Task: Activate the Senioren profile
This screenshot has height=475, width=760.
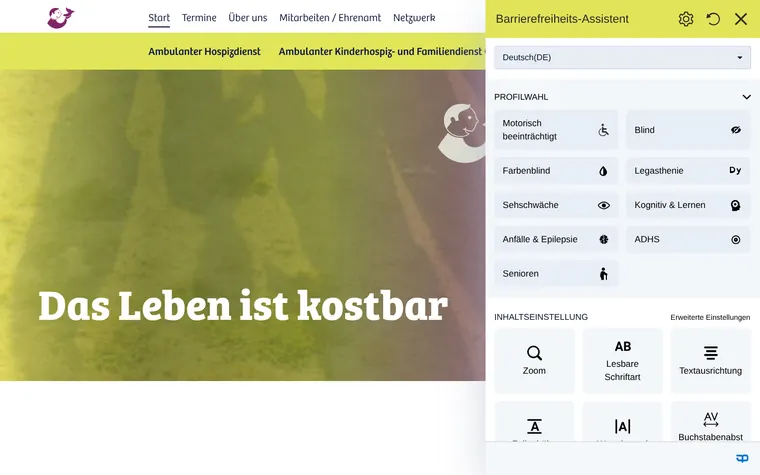Action: click(x=556, y=274)
